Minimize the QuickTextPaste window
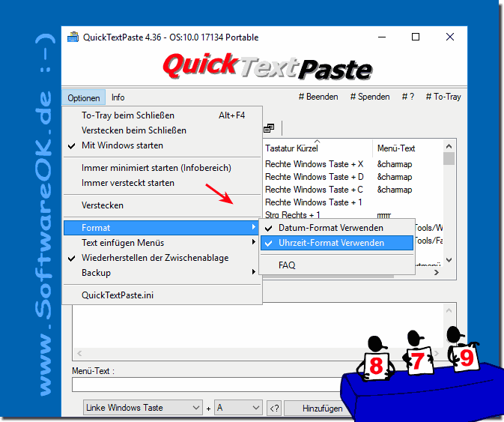 tap(382, 37)
